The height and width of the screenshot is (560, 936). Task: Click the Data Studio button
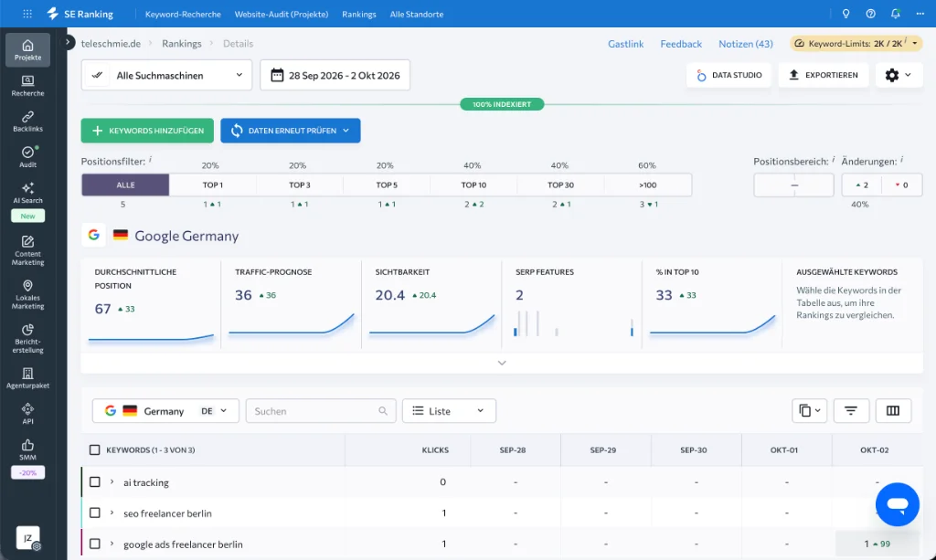[729, 75]
